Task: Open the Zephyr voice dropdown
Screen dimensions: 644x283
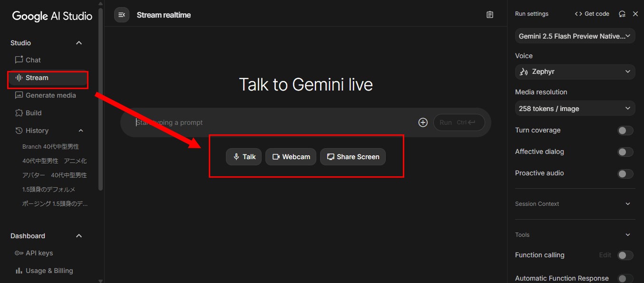Action: [575, 71]
